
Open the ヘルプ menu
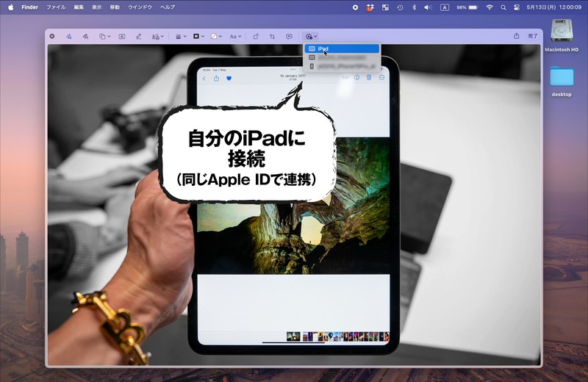168,7
